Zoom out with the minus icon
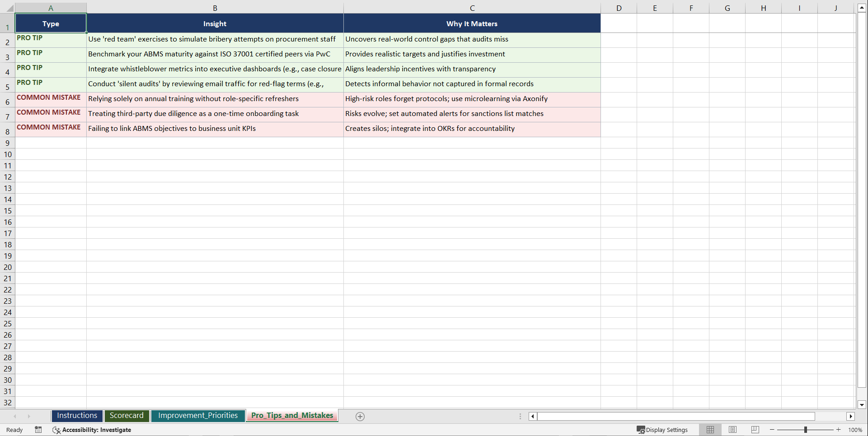The width and height of the screenshot is (868, 436). [772, 430]
